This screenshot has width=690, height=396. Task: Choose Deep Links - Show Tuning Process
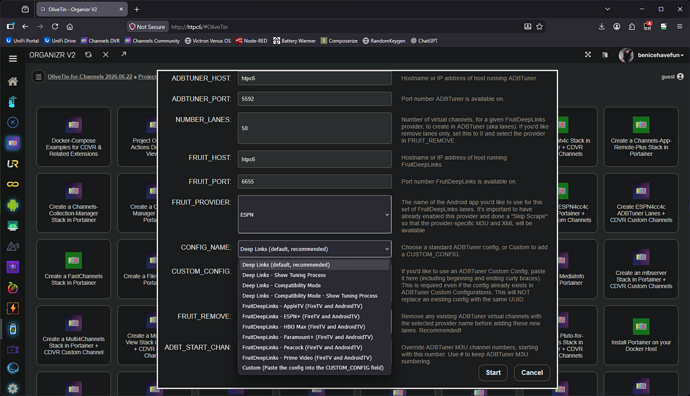314,275
